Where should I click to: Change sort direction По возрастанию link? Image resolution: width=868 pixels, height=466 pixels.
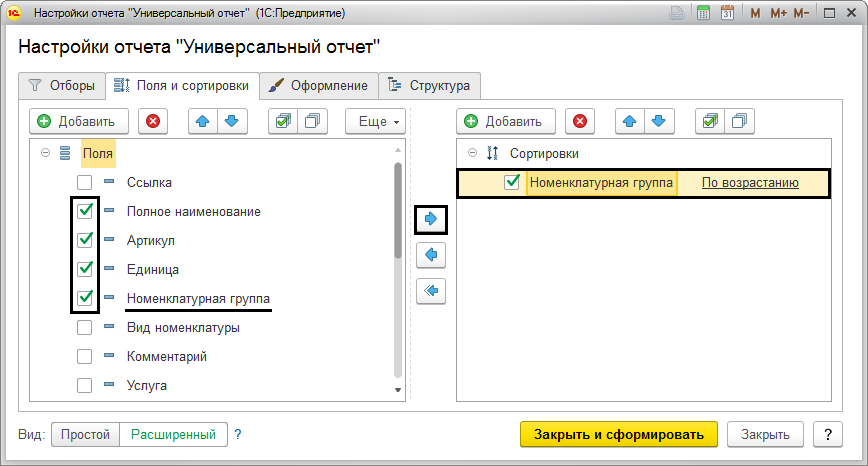pos(749,183)
